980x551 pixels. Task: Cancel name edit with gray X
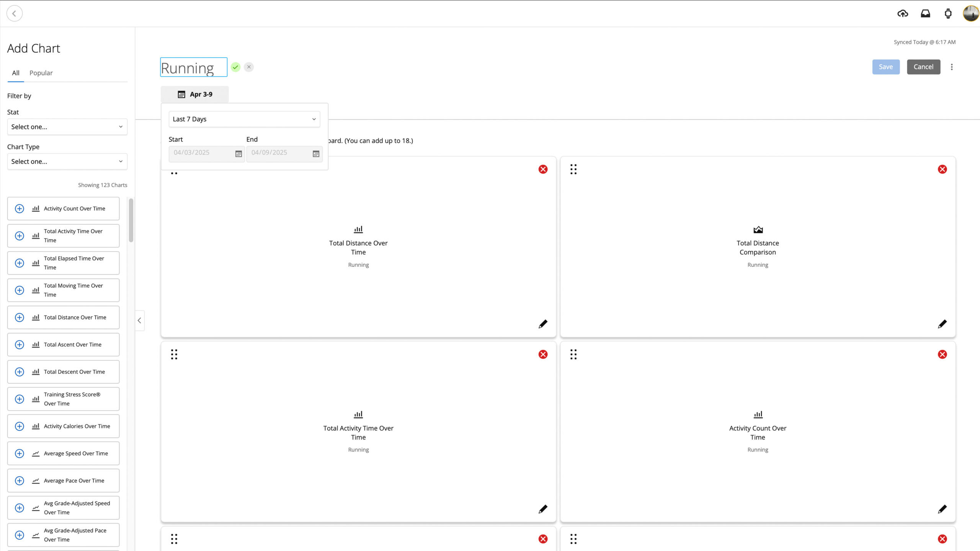(x=249, y=67)
